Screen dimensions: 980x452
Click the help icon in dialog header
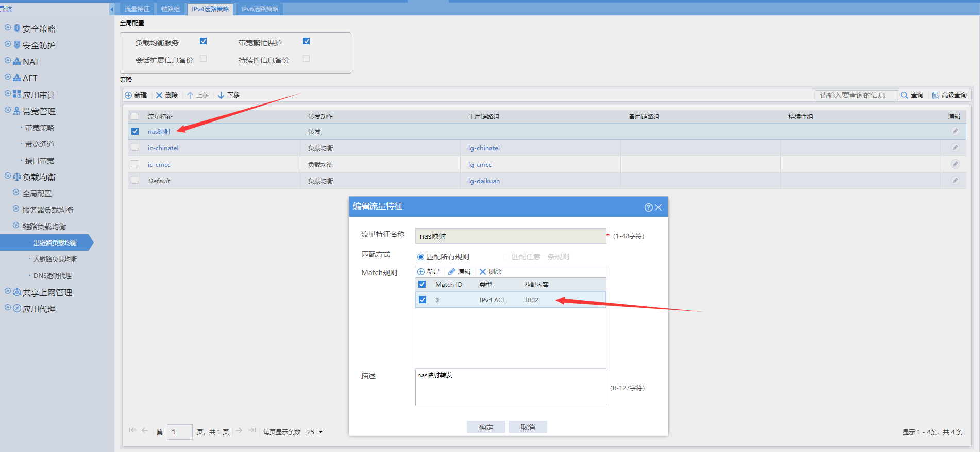tap(648, 207)
